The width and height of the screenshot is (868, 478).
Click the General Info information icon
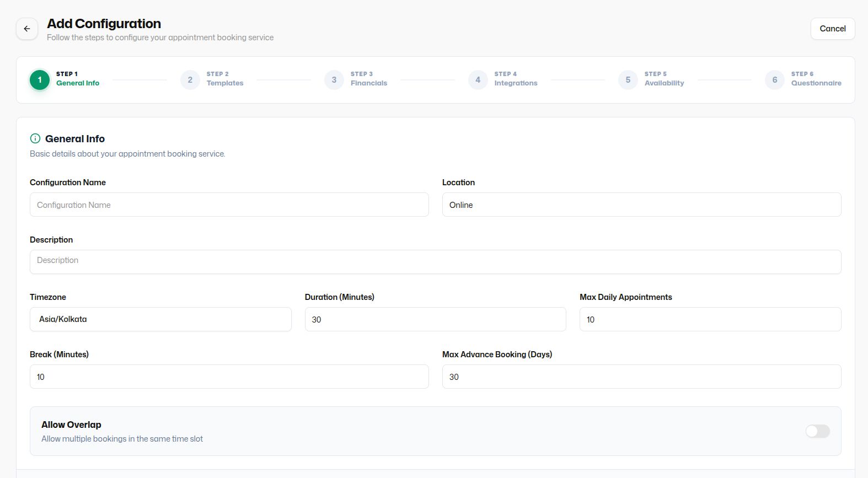[35, 138]
